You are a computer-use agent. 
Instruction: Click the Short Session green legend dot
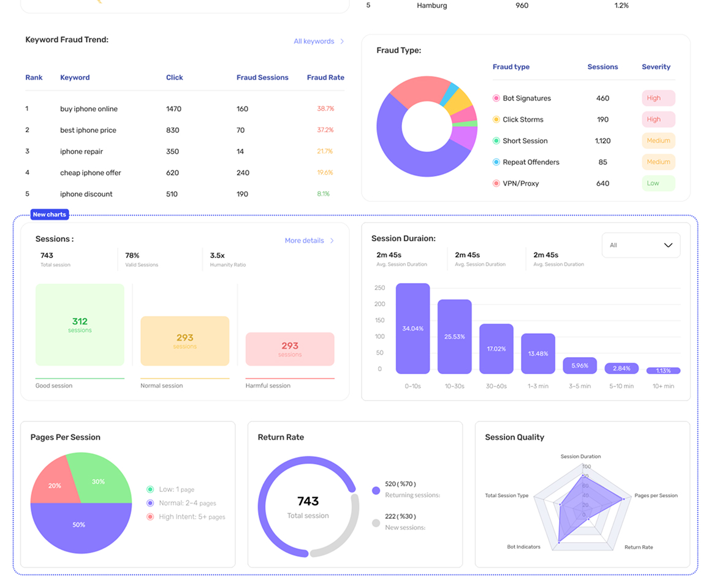point(496,141)
